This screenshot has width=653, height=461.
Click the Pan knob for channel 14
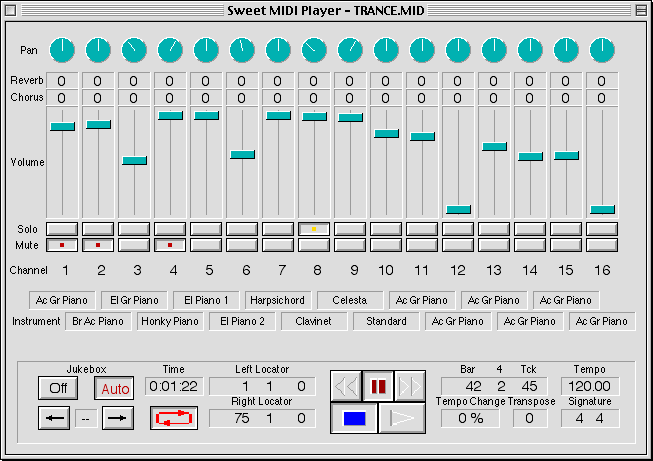[x=530, y=50]
